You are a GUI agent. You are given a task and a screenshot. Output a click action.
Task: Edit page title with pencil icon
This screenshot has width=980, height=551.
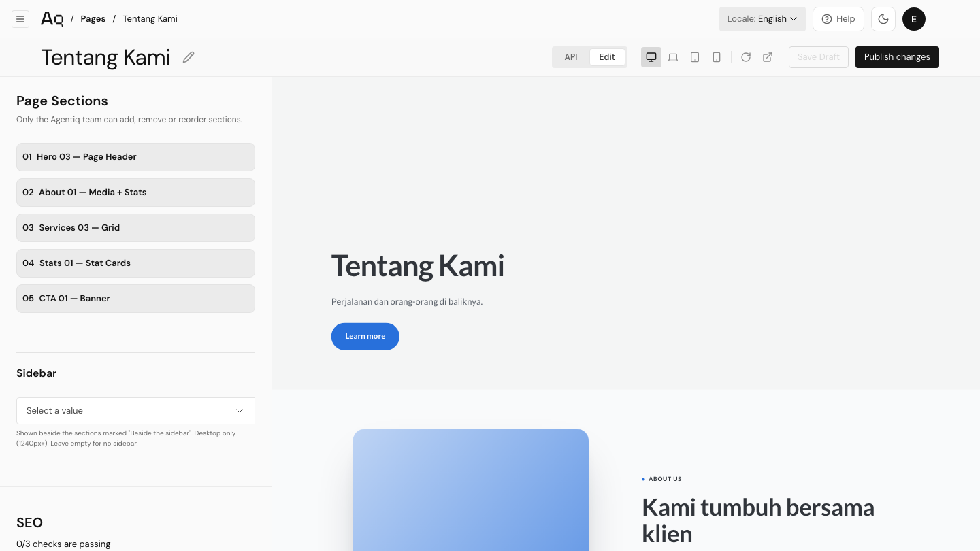point(189,57)
